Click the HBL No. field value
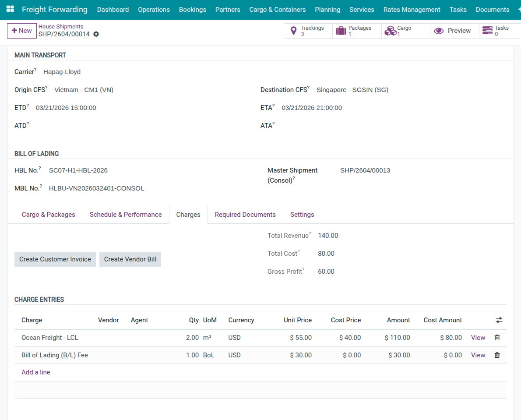521x420 pixels. coord(78,170)
